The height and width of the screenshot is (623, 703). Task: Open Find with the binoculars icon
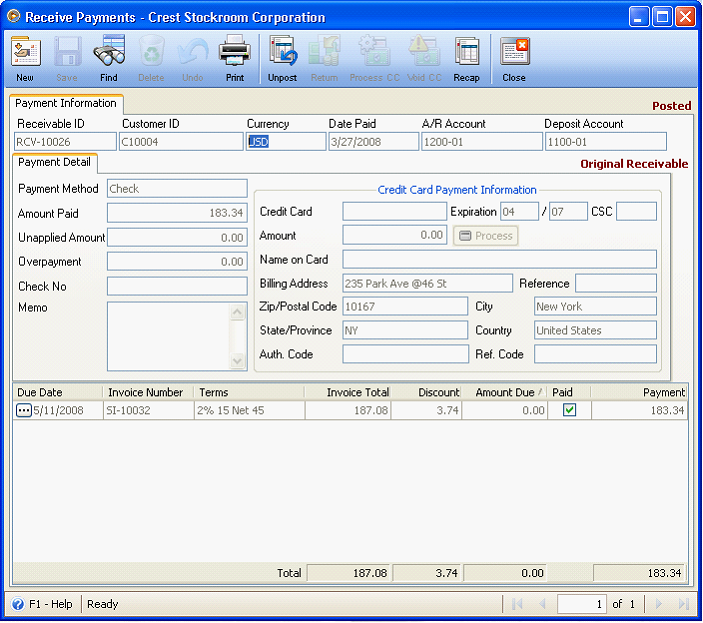[109, 52]
